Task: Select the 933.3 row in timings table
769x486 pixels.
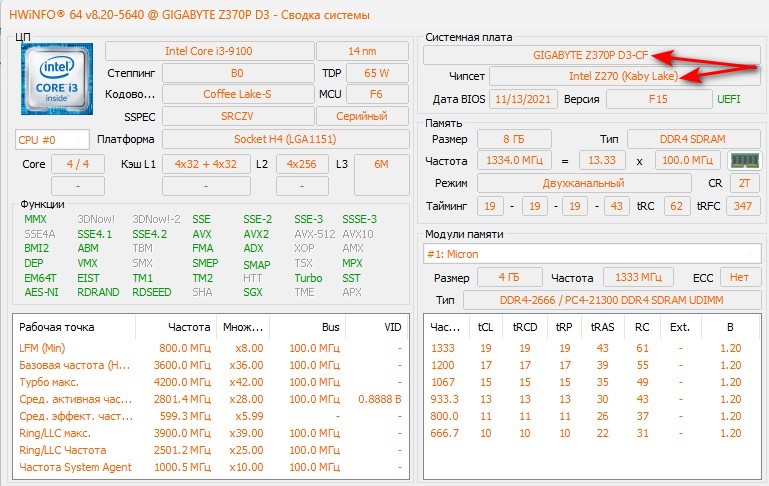Action: 592,399
